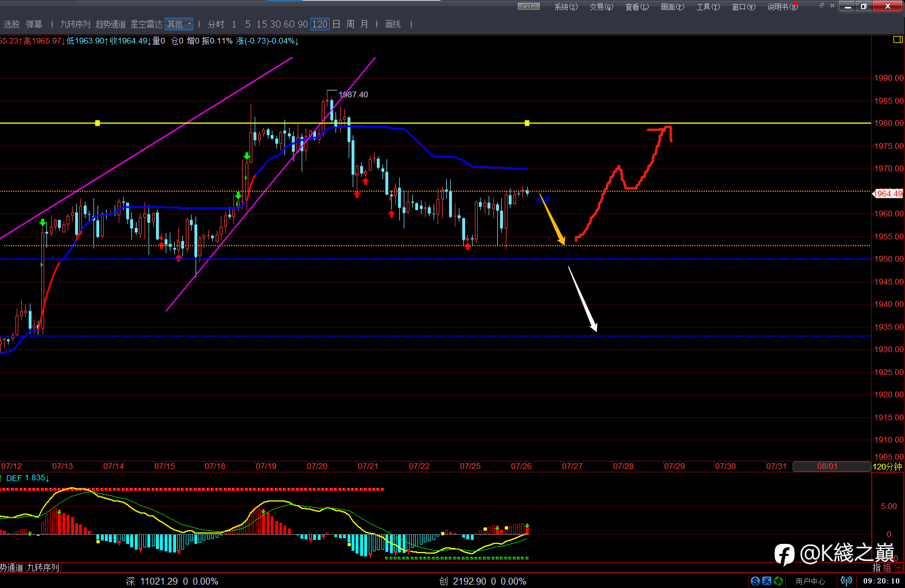Select the 1 minute period
Viewport: 905px width, 588px height.
click(234, 24)
